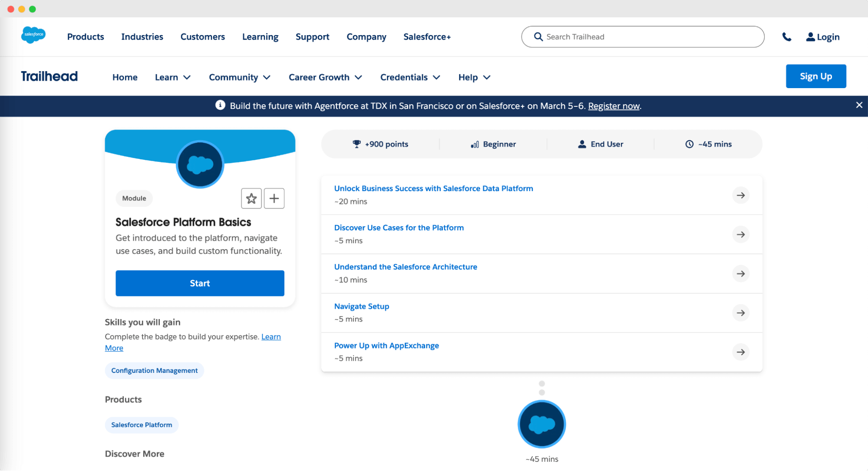Open Power Up with AppExchange unit
Image resolution: width=868 pixels, height=471 pixels.
[x=386, y=346]
